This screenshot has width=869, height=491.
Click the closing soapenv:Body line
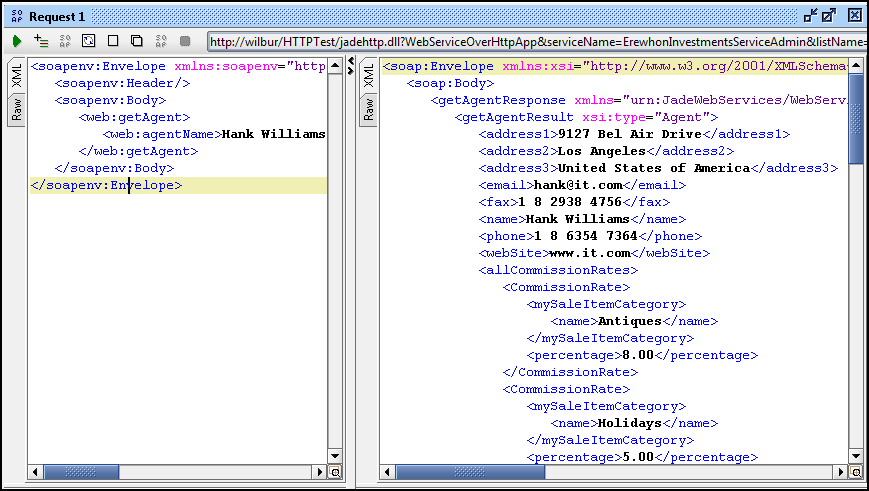[114, 168]
